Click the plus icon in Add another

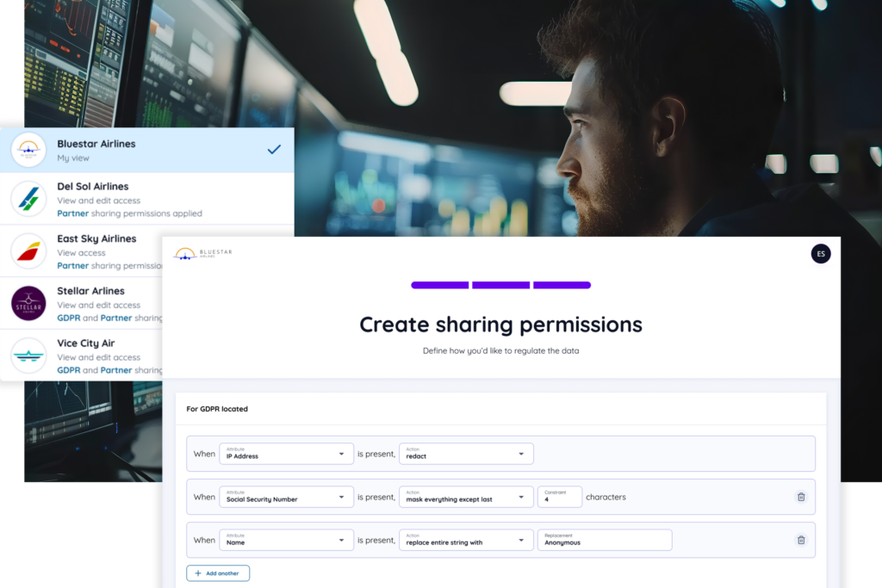197,573
